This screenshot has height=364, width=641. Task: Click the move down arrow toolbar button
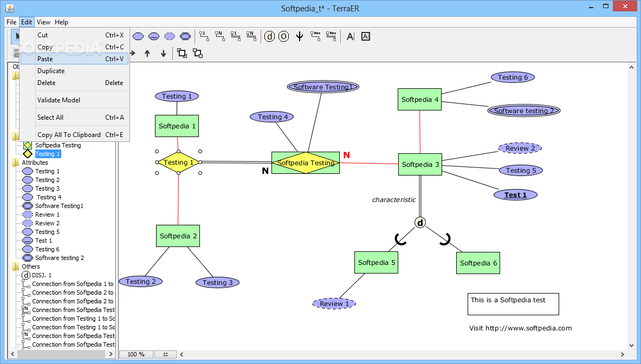[x=163, y=54]
